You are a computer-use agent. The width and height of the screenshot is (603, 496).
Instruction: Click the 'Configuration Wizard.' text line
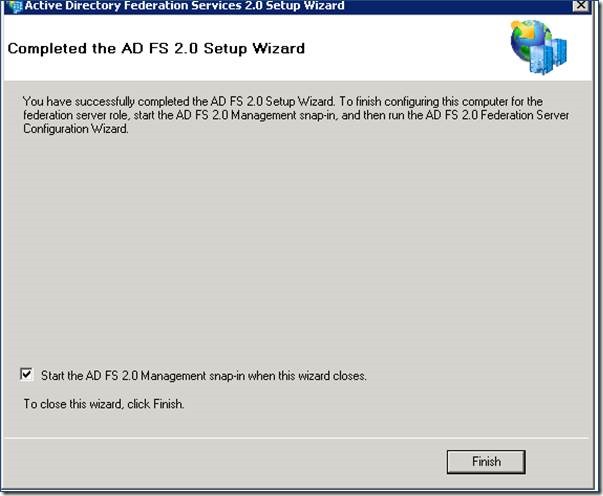[x=76, y=129]
